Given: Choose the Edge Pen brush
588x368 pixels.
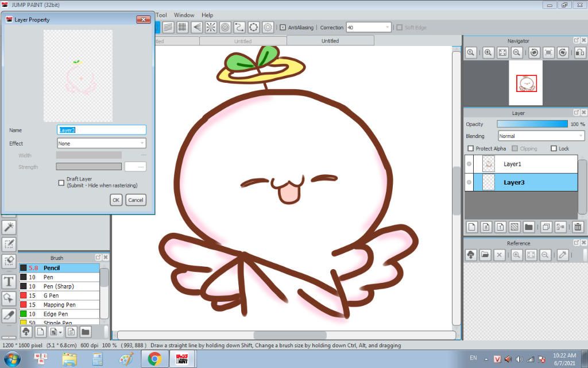Looking at the screenshot, I should [x=60, y=314].
